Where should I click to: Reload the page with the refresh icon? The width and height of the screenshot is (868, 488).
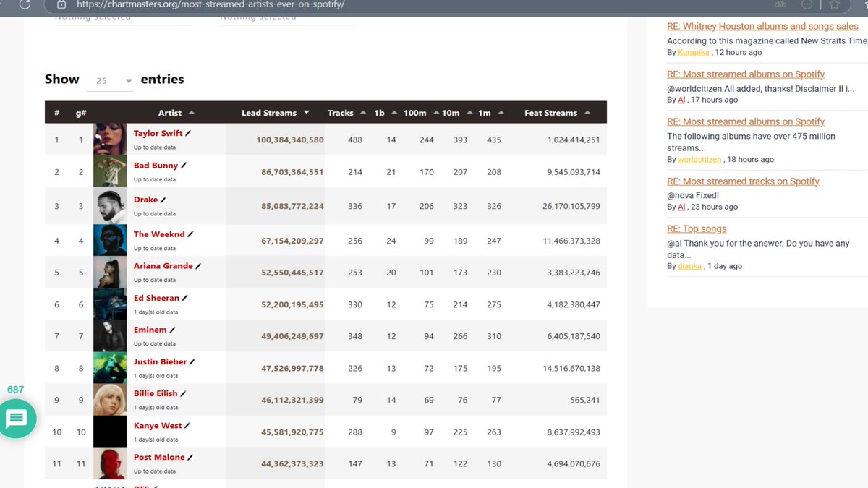point(25,4)
